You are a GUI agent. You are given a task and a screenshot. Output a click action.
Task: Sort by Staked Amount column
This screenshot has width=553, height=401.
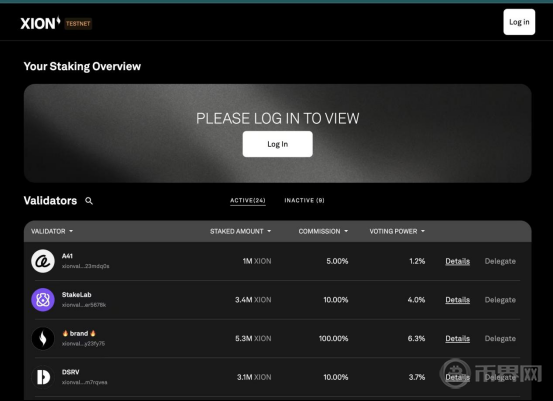241,231
